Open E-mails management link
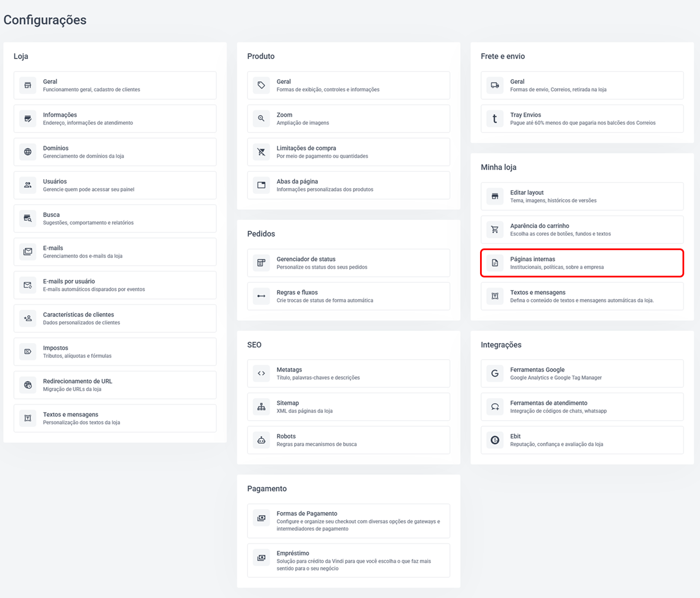The height and width of the screenshot is (598, 700). pyautogui.click(x=53, y=248)
